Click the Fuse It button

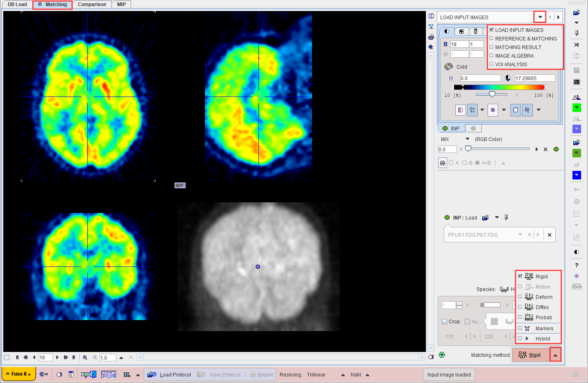pos(19,374)
